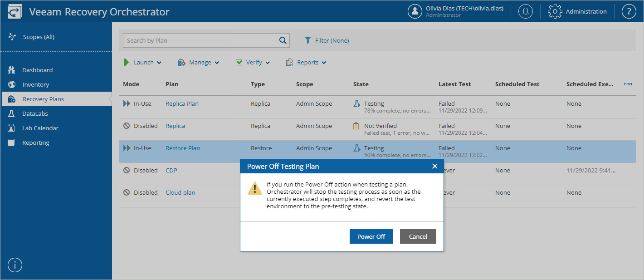Click the search magnifier icon
Image resolution: width=644 pixels, height=280 pixels.
click(283, 40)
